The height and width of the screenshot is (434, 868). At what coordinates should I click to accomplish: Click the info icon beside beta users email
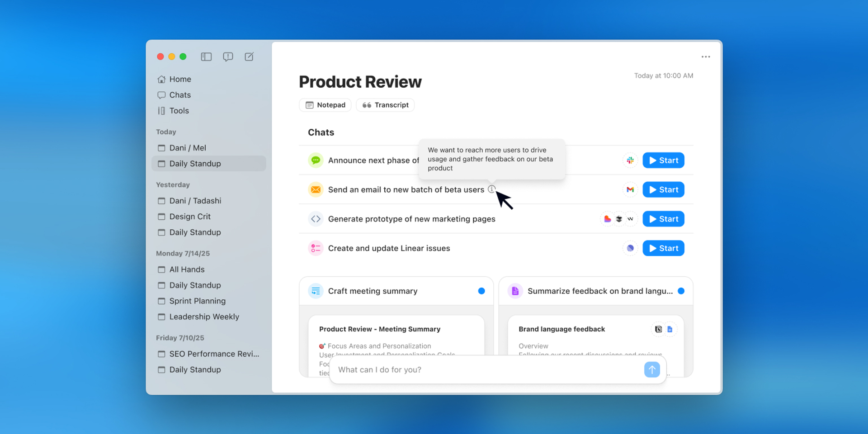coord(491,189)
